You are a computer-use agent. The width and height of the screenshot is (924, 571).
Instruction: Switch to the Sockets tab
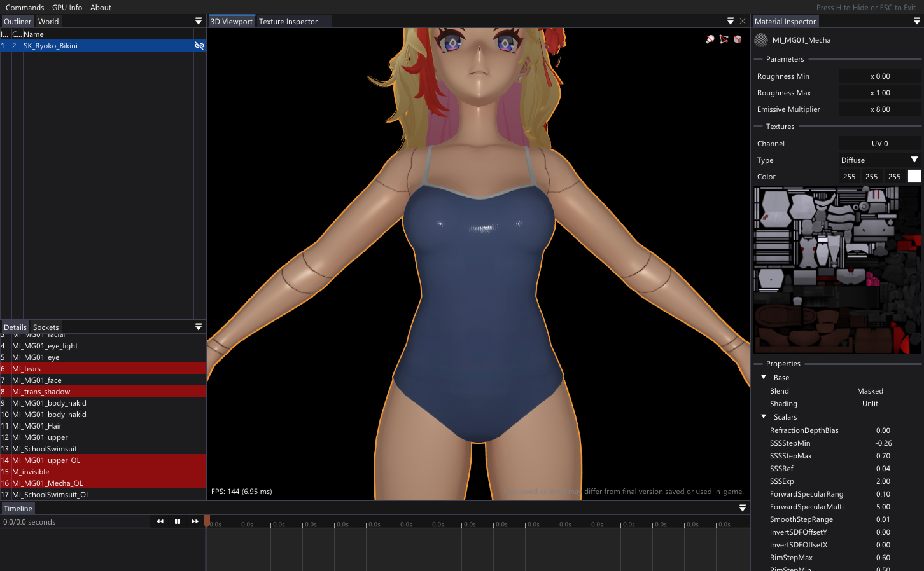(46, 327)
